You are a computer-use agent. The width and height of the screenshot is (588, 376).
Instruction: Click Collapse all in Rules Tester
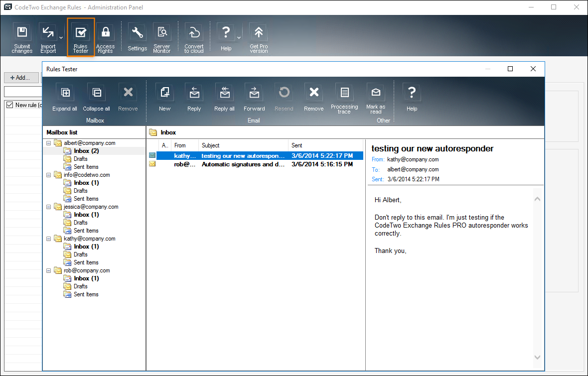coord(96,98)
